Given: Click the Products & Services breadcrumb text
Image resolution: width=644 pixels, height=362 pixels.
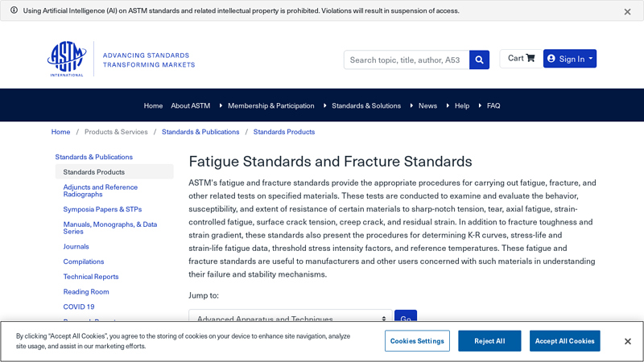Looking at the screenshot, I should tap(116, 132).
